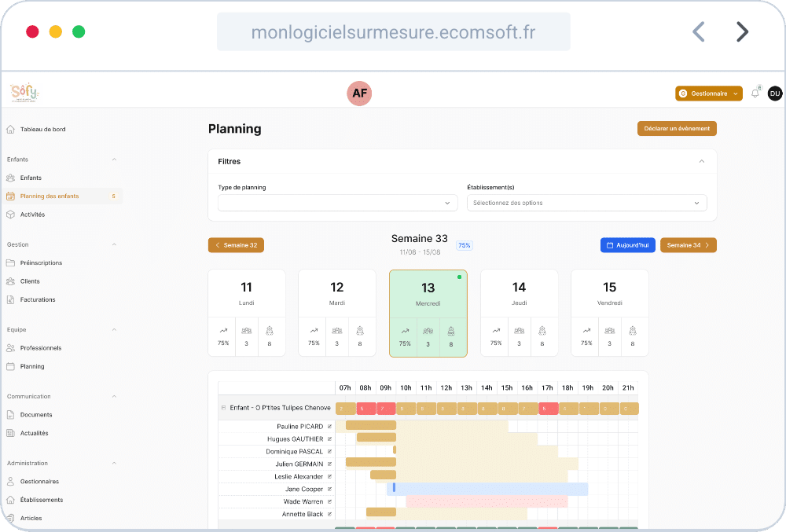786x532 pixels.
Task: Click the DU user avatar
Action: click(774, 94)
